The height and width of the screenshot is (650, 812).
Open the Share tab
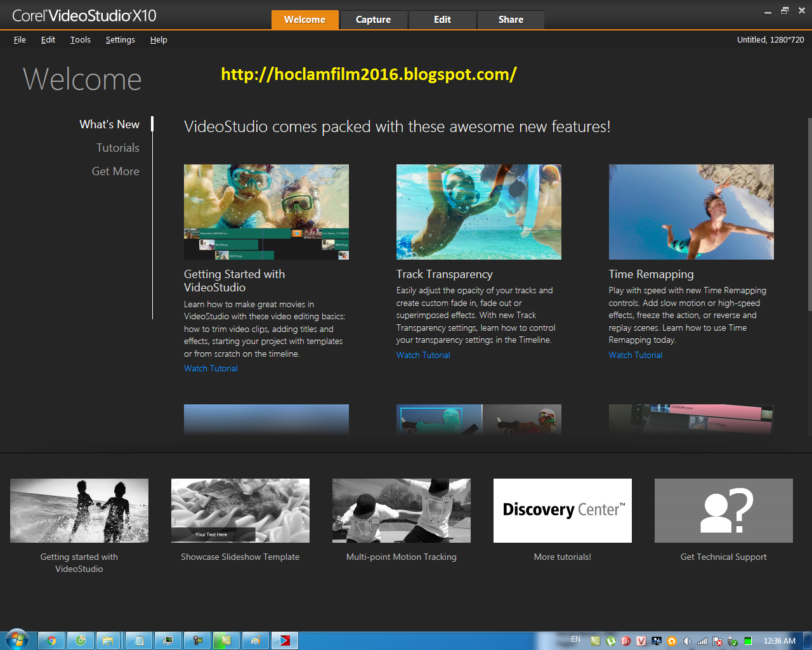(x=511, y=20)
